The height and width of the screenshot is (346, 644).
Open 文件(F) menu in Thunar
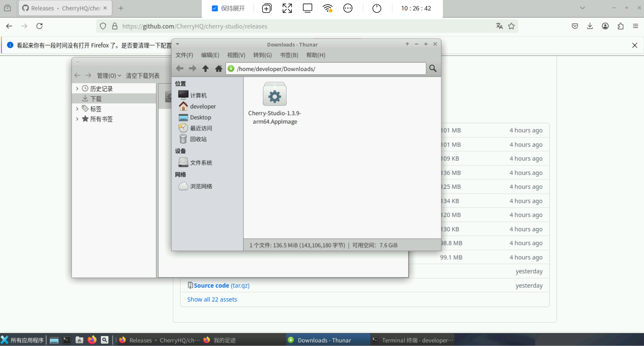[x=184, y=55]
